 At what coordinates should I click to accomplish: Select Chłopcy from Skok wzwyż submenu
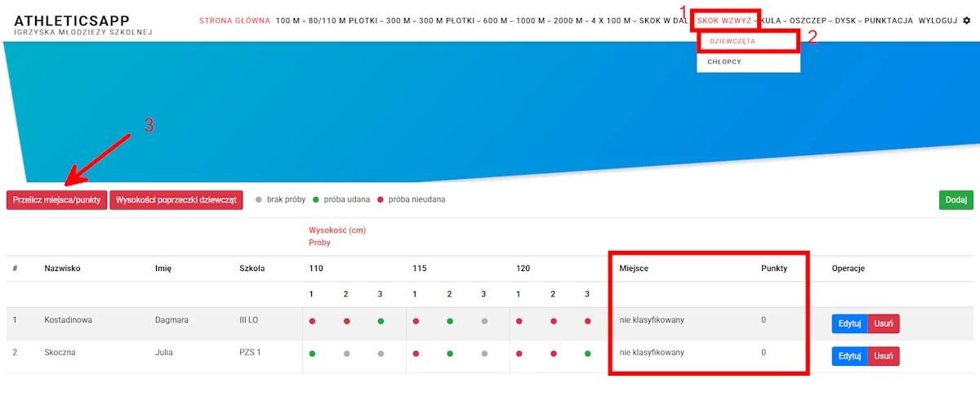724,61
